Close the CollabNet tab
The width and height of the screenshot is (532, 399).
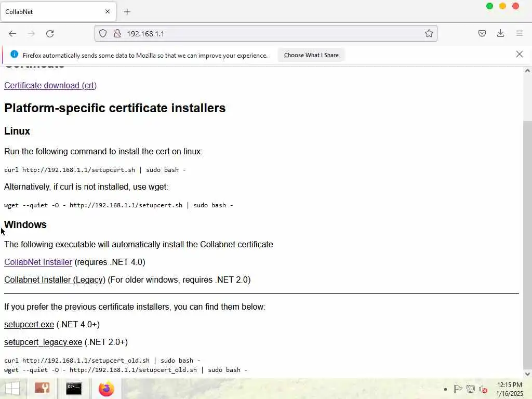tap(108, 11)
